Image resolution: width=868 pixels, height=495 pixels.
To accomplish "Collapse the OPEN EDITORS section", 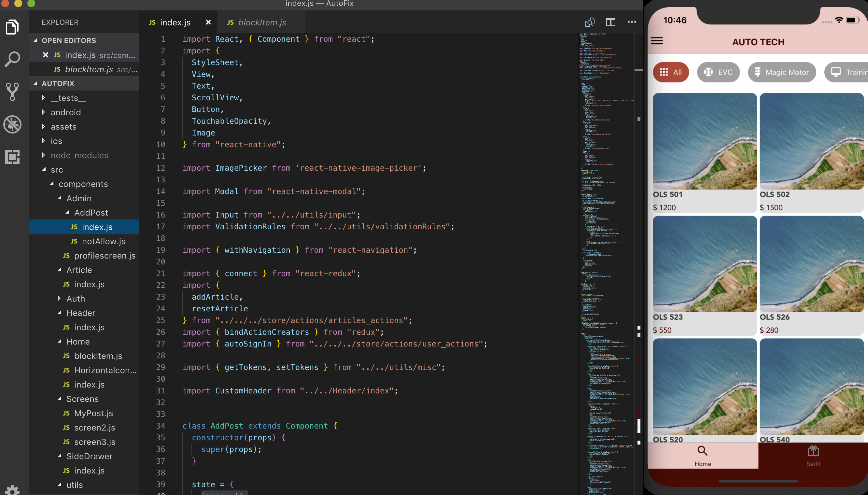I will click(x=69, y=40).
